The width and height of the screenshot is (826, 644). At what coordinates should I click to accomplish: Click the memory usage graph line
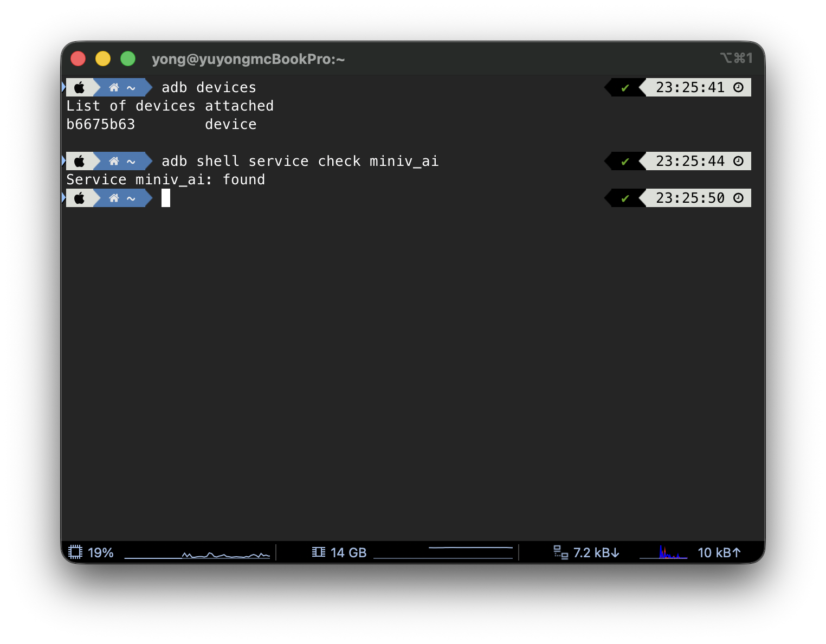pyautogui.click(x=443, y=552)
